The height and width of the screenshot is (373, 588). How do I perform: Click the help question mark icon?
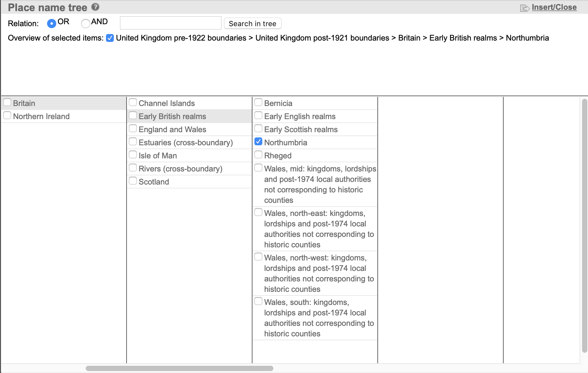pyautogui.click(x=95, y=7)
